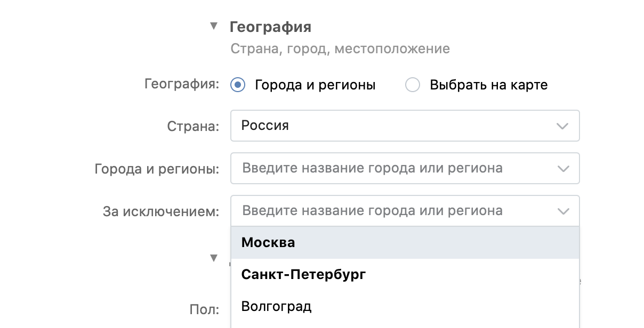Click subtitle Страна, город, местоположение
644x328 pixels.
tap(340, 49)
